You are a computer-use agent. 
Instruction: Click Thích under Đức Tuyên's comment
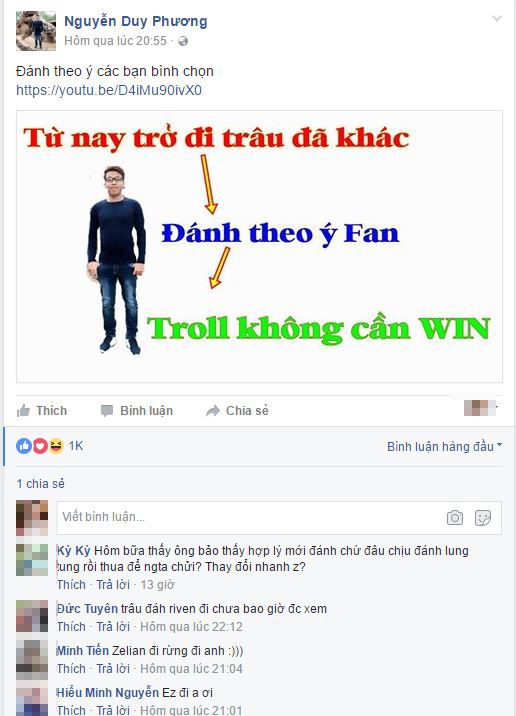click(72, 626)
